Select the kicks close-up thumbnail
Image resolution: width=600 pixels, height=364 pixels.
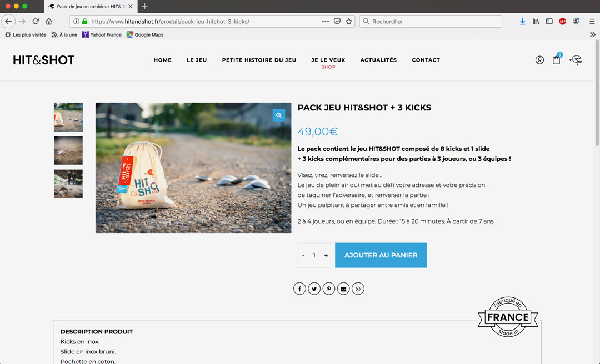(68, 150)
